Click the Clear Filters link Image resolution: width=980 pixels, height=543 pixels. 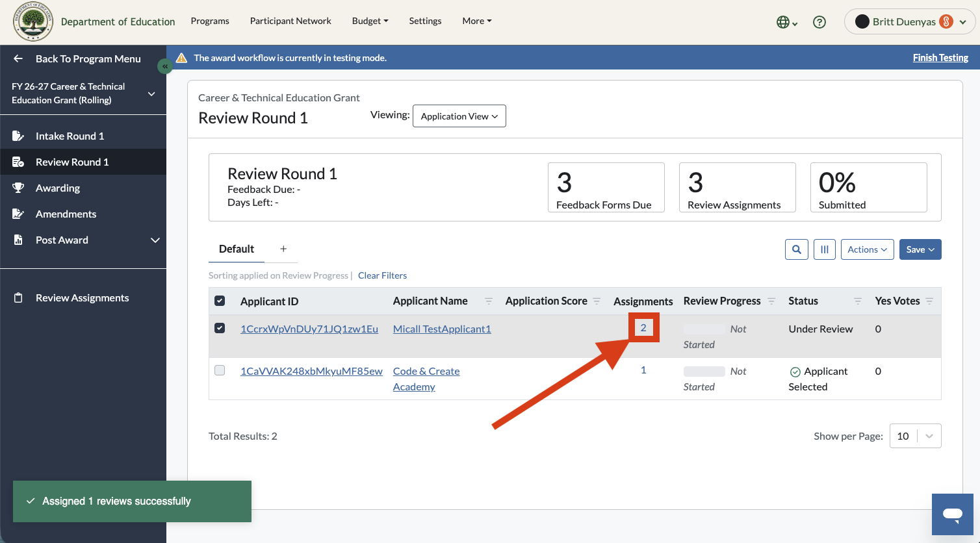382,275
